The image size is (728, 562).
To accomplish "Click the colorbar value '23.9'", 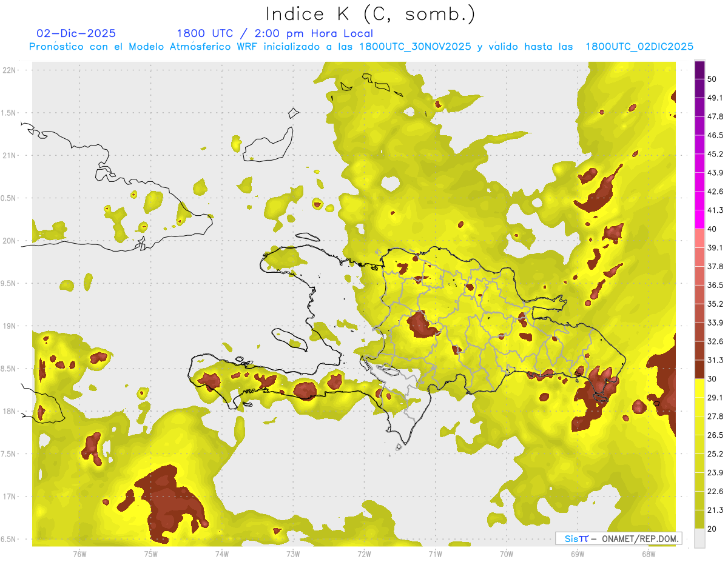I will (715, 473).
